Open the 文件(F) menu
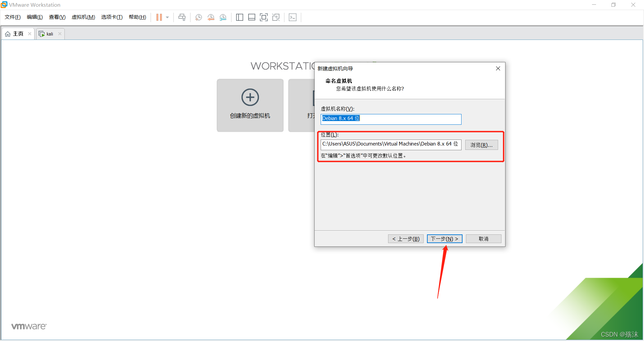The height and width of the screenshot is (341, 644). (x=13, y=17)
